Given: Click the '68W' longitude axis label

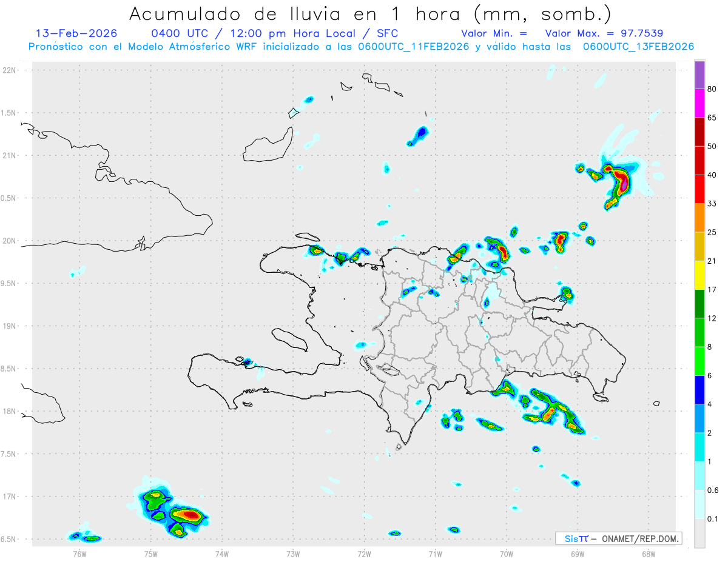Looking at the screenshot, I should 649,554.
